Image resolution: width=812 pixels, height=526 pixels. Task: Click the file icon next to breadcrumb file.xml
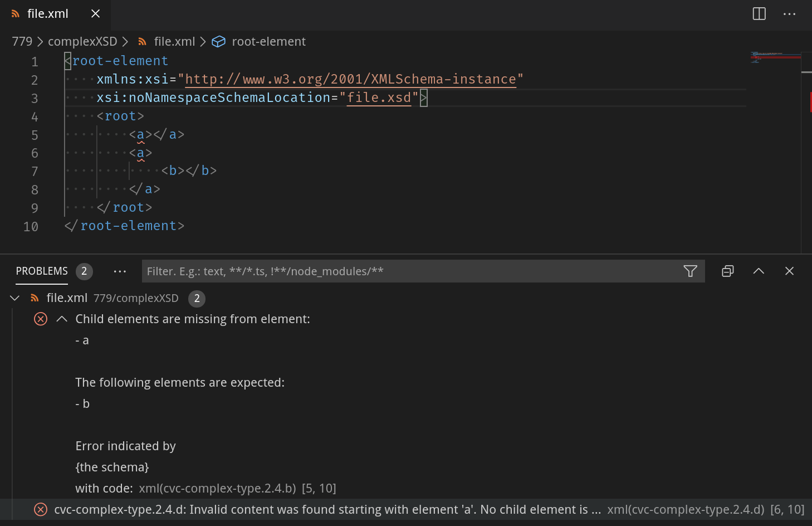point(142,41)
